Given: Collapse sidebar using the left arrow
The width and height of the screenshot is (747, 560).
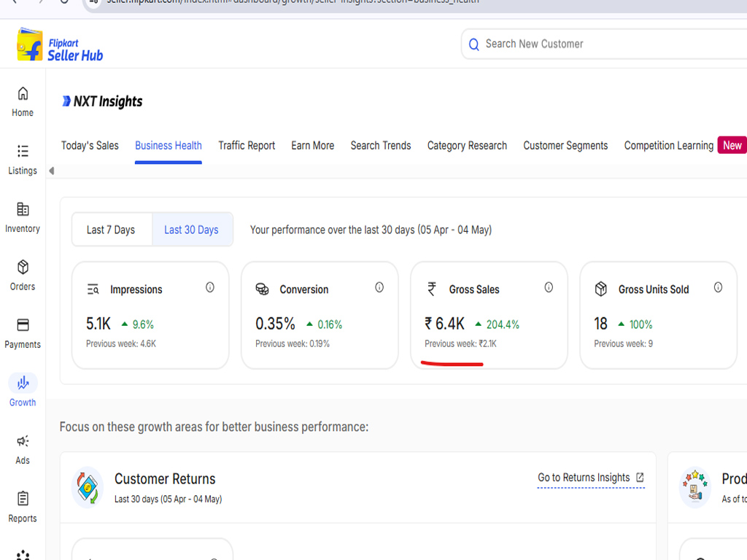Looking at the screenshot, I should tap(52, 171).
